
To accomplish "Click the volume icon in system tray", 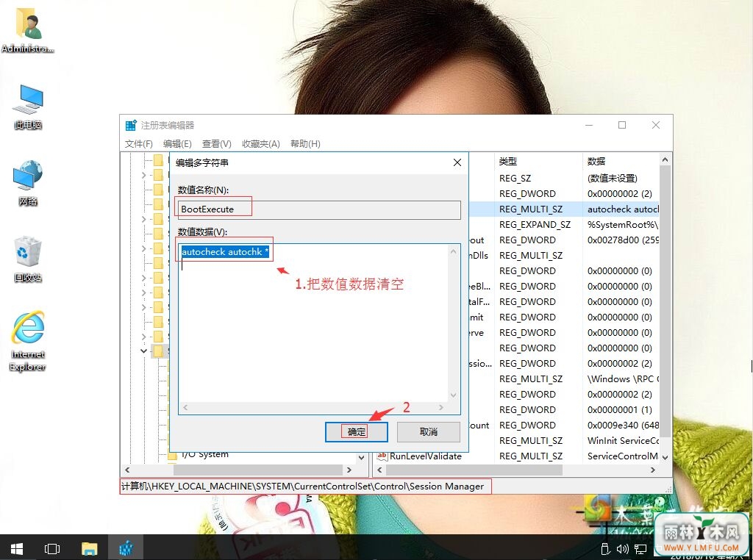I will coord(623,548).
